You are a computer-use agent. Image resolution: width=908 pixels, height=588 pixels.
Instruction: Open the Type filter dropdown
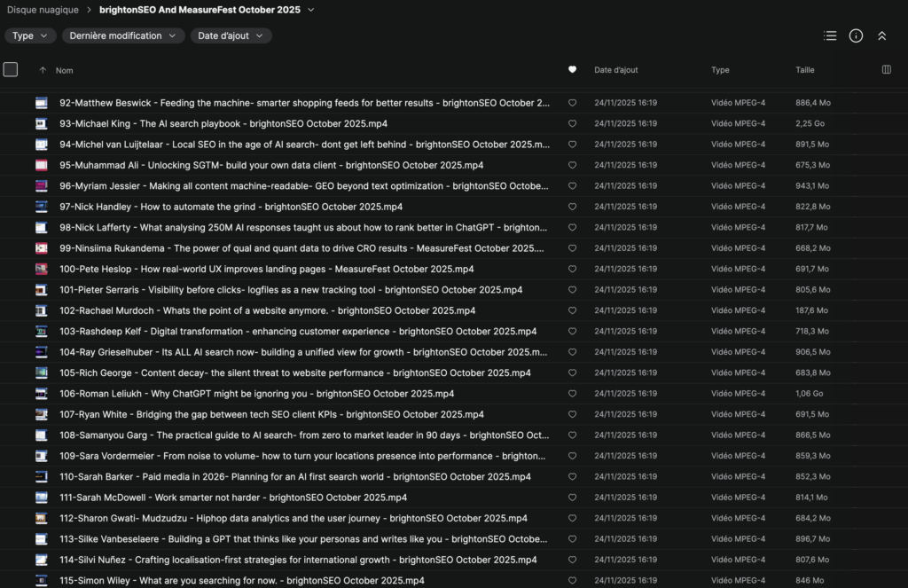coord(30,35)
